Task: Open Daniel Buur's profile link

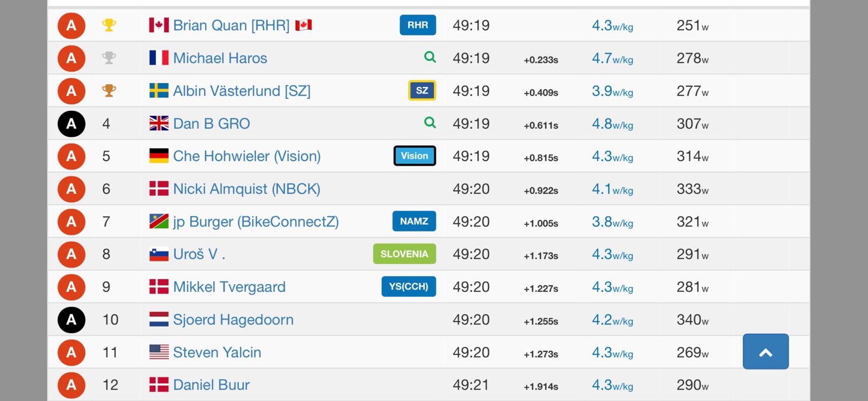Action: click(x=211, y=385)
